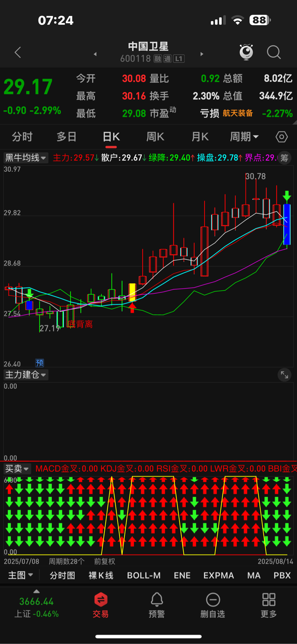Open 预警 alert bell
297x644 pixels.
coord(157,605)
